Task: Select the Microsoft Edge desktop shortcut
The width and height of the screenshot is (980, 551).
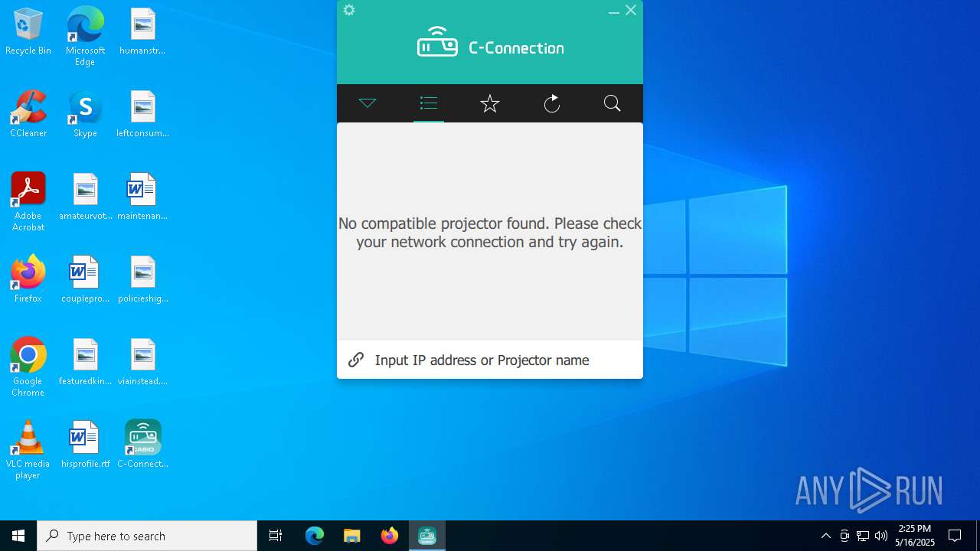Action: tap(85, 37)
